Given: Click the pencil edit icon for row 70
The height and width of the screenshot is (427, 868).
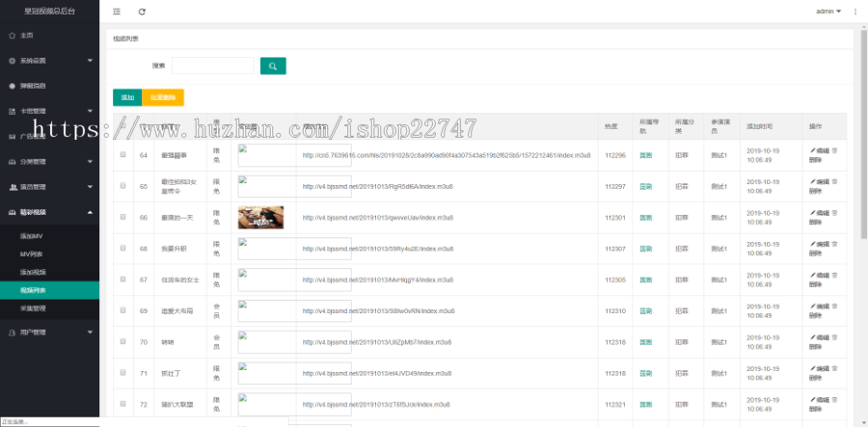Looking at the screenshot, I should 813,338.
